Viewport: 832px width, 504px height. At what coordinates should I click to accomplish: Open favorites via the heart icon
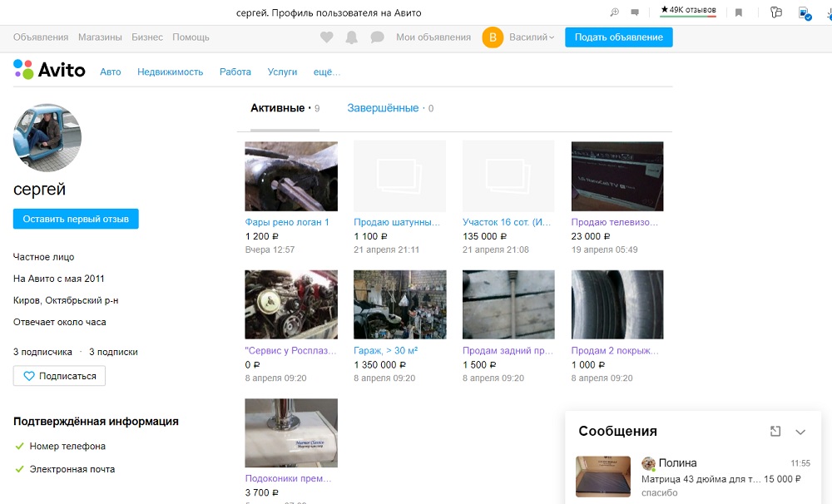327,37
